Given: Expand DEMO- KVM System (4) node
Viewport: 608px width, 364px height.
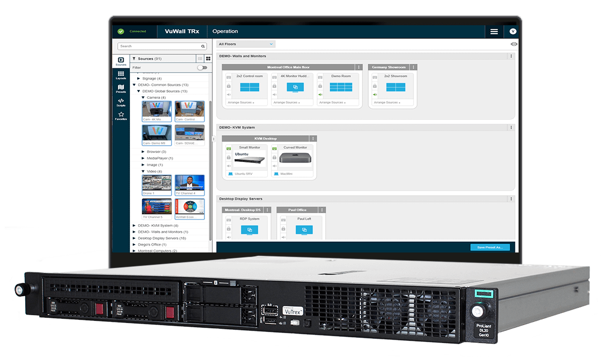Looking at the screenshot, I should [x=134, y=226].
